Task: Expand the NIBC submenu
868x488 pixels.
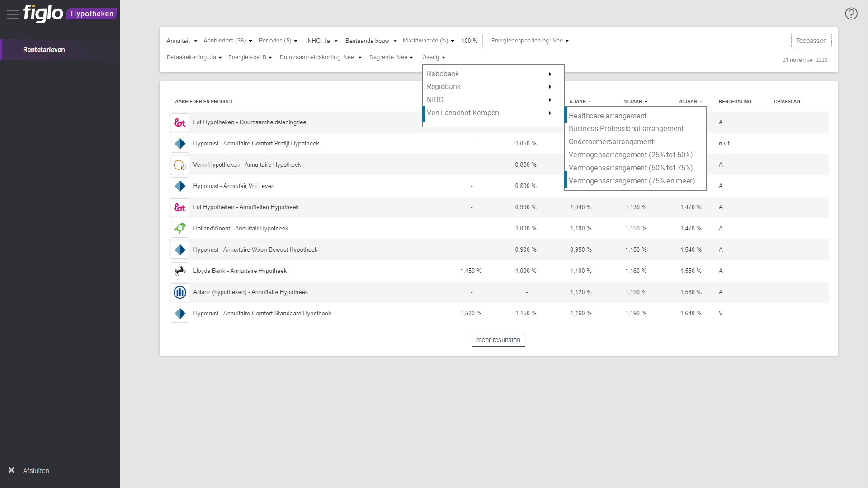Action: (493, 100)
